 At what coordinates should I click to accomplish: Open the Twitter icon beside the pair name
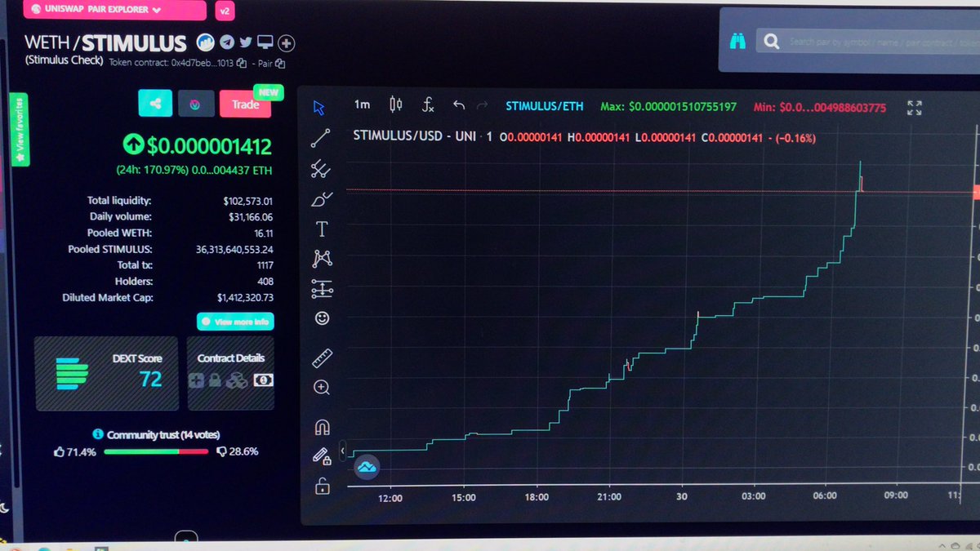(246, 42)
